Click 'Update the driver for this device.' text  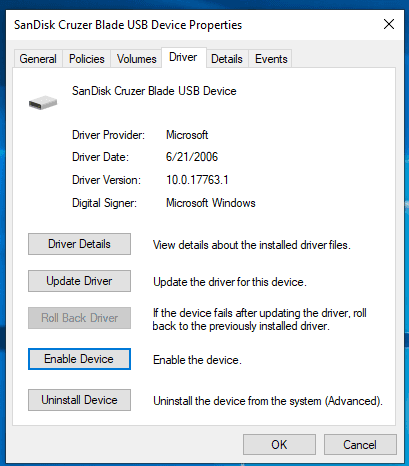(230, 282)
